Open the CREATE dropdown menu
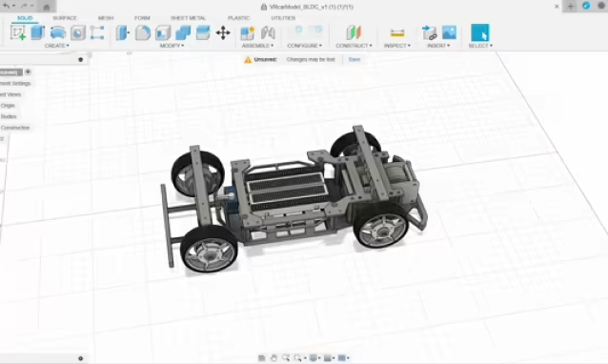 tap(56, 46)
